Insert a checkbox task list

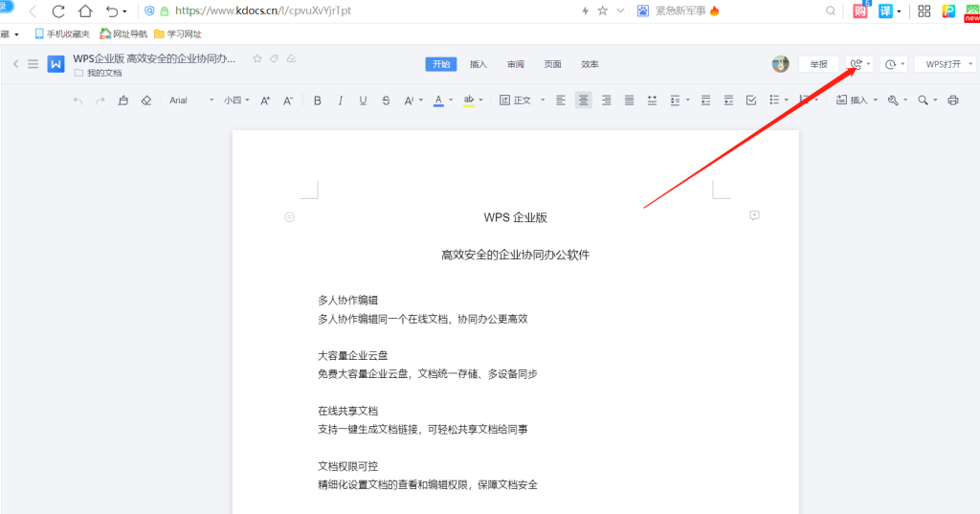point(751,101)
